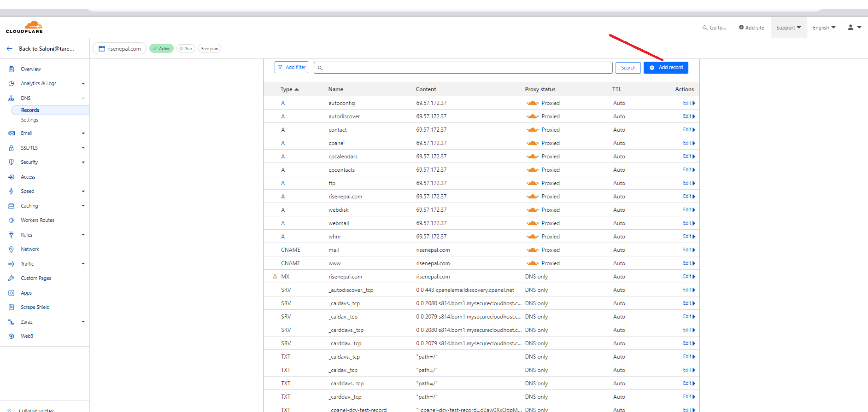The image size is (868, 412).
Task: Star the risenepal.com site
Action: click(186, 49)
